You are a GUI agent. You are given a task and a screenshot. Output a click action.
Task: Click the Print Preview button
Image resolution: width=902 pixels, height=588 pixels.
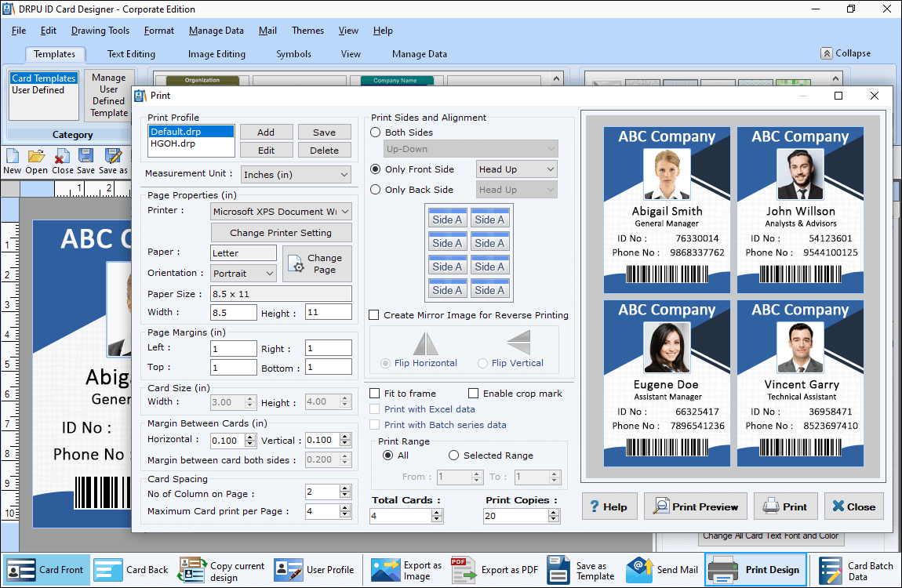pyautogui.click(x=696, y=506)
